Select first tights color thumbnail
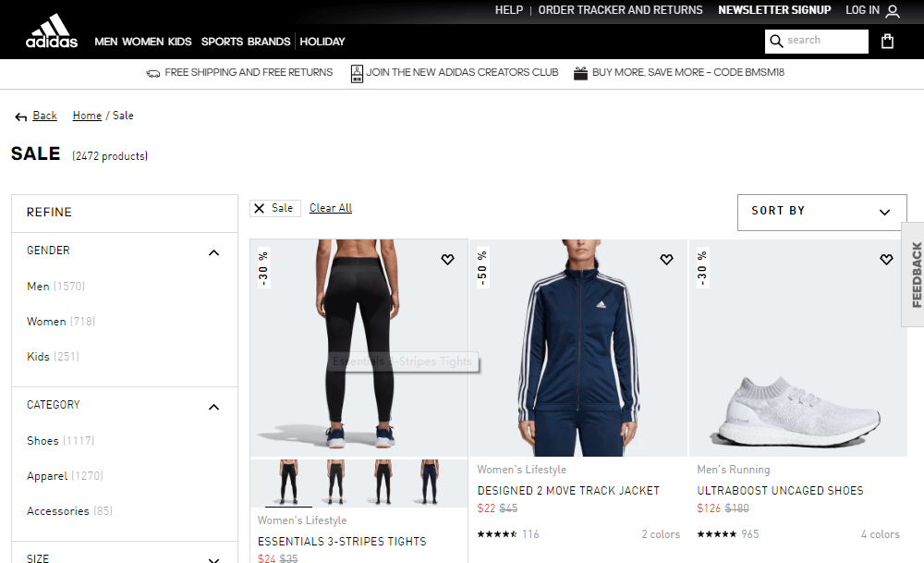 click(288, 483)
